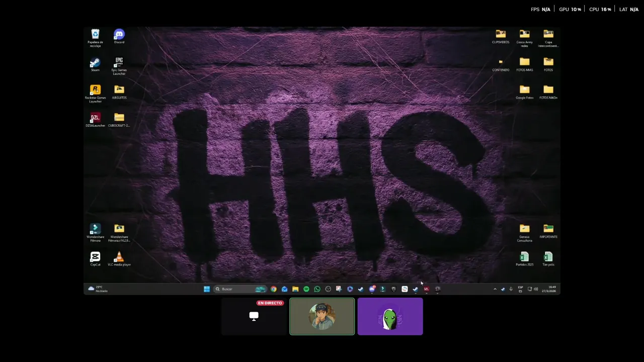
Task: Open the FOTOS MIAS folder
Action: point(524,64)
